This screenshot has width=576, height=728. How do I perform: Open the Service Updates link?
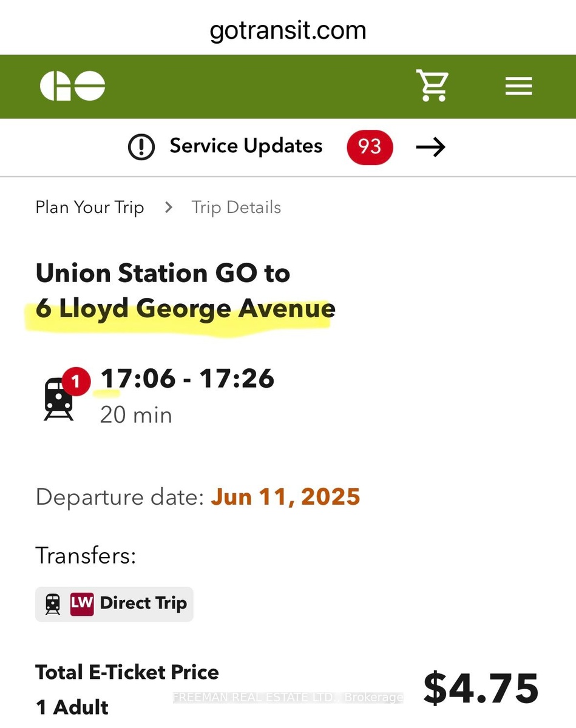[x=246, y=146]
